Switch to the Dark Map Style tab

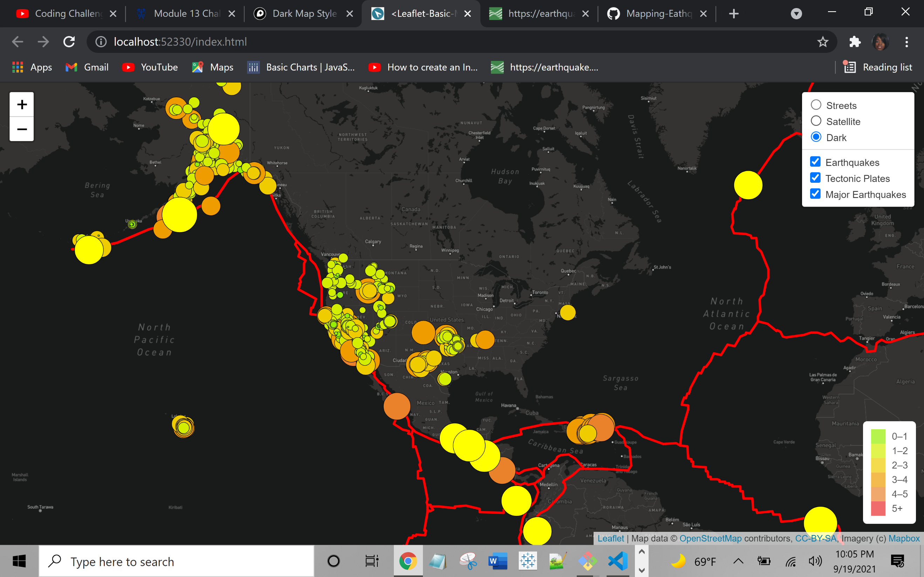(303, 14)
